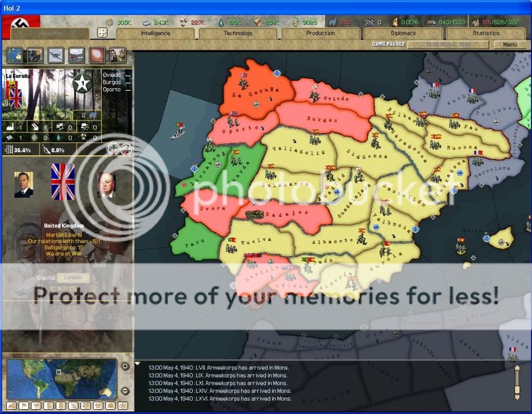Click the dissent fist icon
The height and width of the screenshot is (414, 532).
[x=395, y=22]
